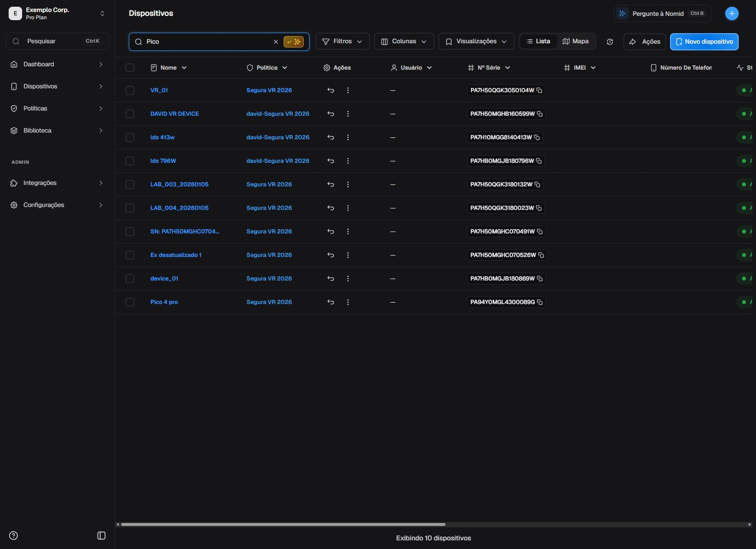Open the Filtros dropdown
756x549 pixels.
pyautogui.click(x=342, y=41)
